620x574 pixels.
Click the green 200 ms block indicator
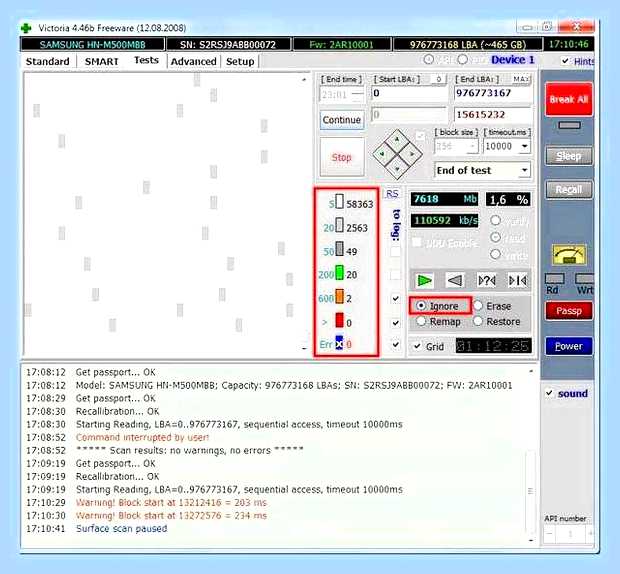339,272
